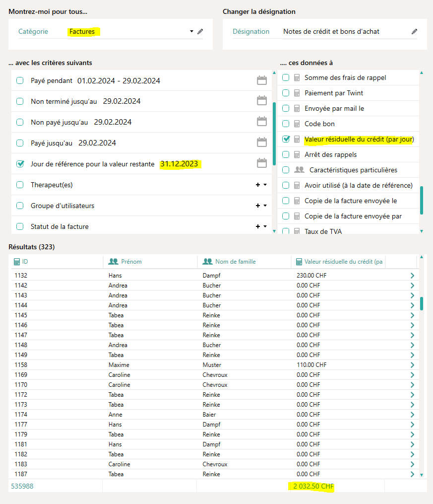Click plus icon to add Therapeut(es)

coord(257,185)
